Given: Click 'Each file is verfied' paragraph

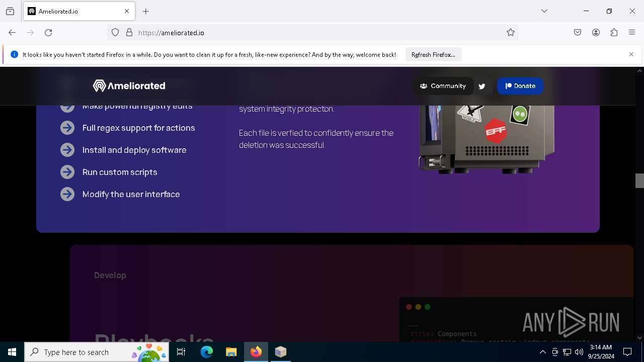Looking at the screenshot, I should click(316, 139).
